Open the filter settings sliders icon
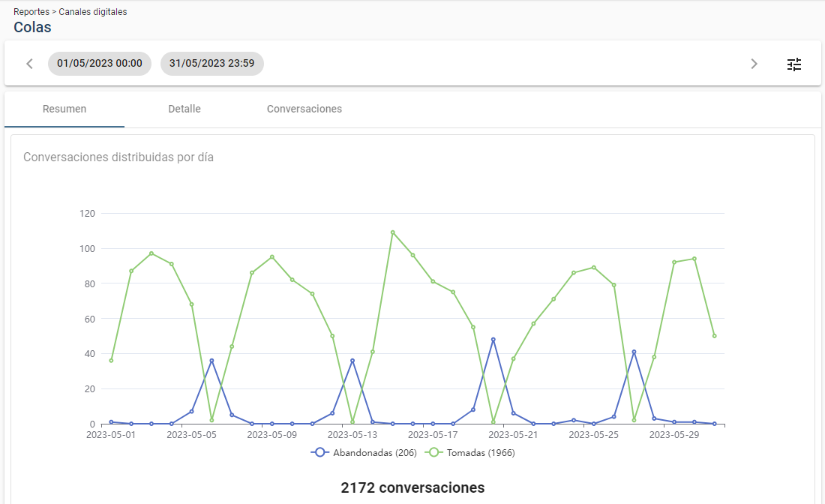Screen dimensions: 825x504 [x=794, y=64]
